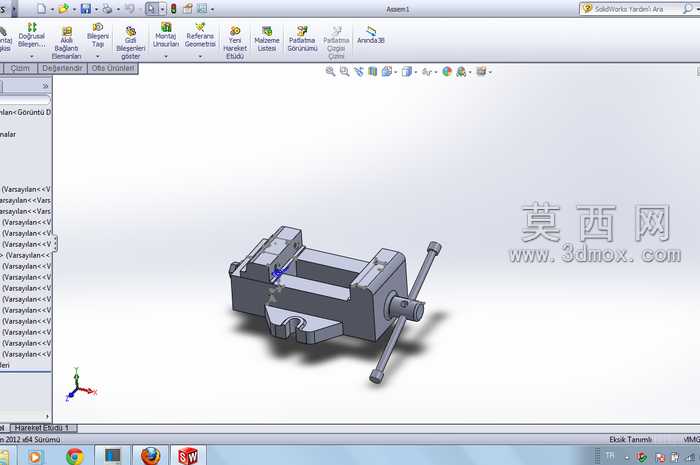Viewport: 700px width, 465px height.
Task: Click the Print icon
Action: click(107, 8)
